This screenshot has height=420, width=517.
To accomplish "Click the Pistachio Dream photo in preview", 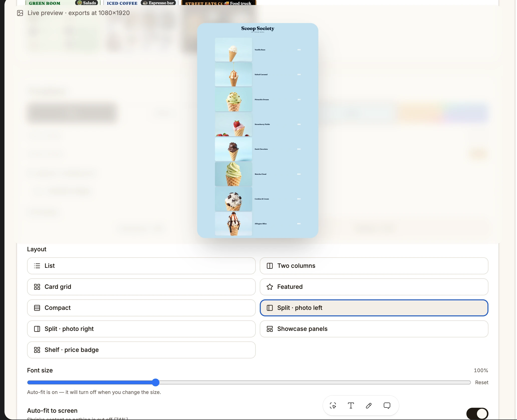I will [x=233, y=99].
